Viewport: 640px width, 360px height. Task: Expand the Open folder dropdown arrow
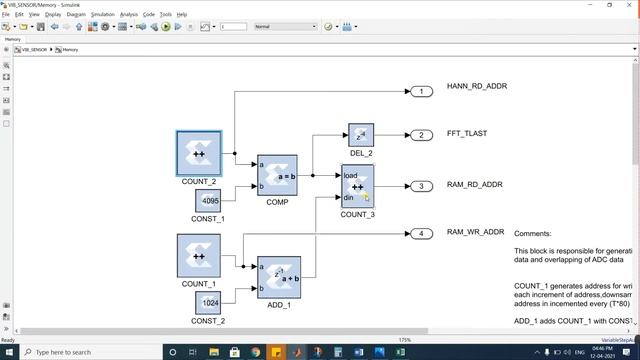click(32, 27)
